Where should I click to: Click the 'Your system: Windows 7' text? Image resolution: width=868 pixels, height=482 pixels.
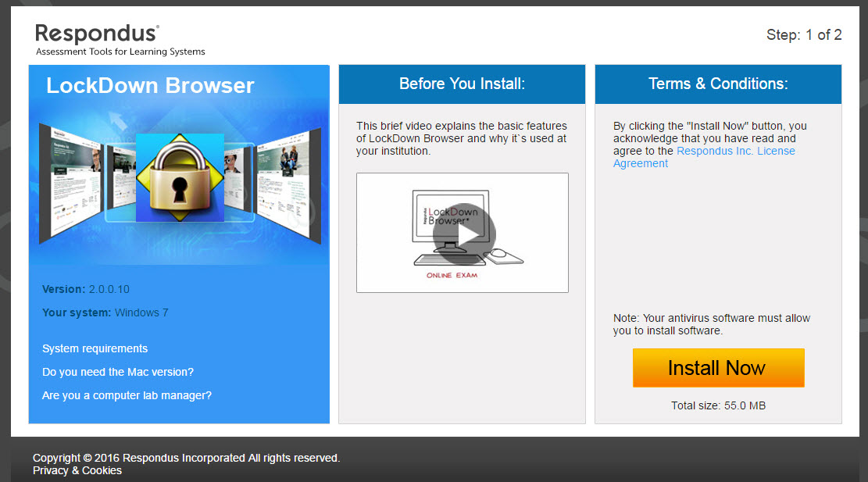[x=105, y=312]
